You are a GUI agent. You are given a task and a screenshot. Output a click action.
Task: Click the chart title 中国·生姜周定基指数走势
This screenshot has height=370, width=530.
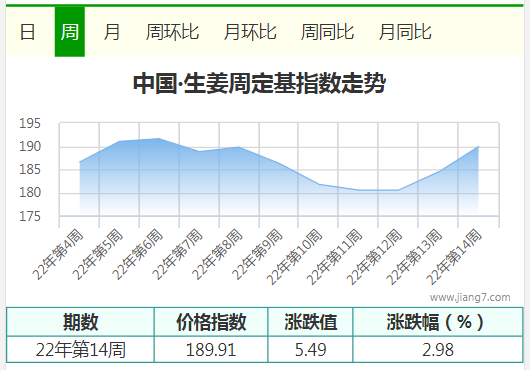pos(260,83)
